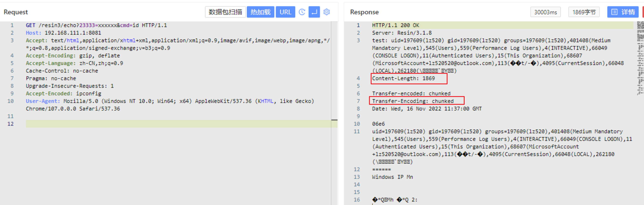This screenshot has width=644, height=205.
Task: Click the Upgrade-Insecure-Requests: 1 line
Action: pyautogui.click(x=70, y=86)
